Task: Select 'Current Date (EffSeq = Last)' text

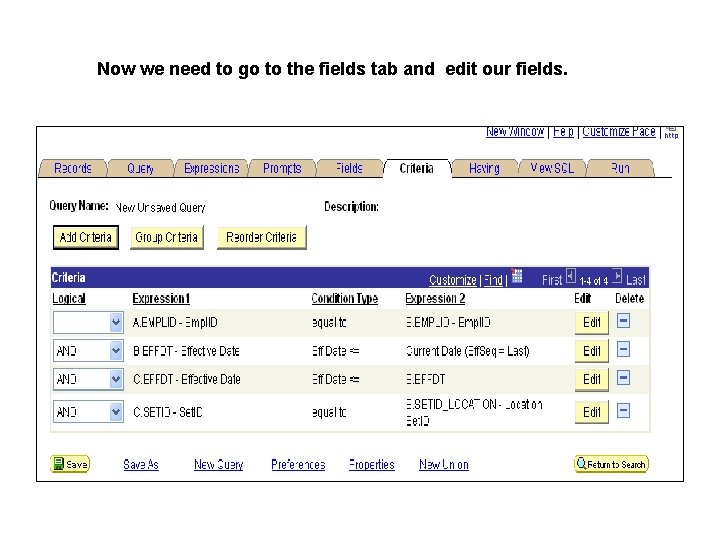Action: pos(467,351)
